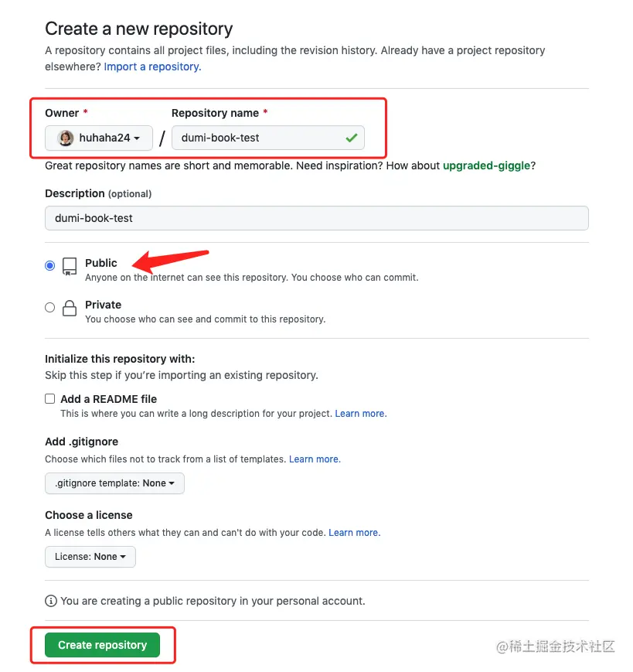Open the Import a repository link

(152, 67)
